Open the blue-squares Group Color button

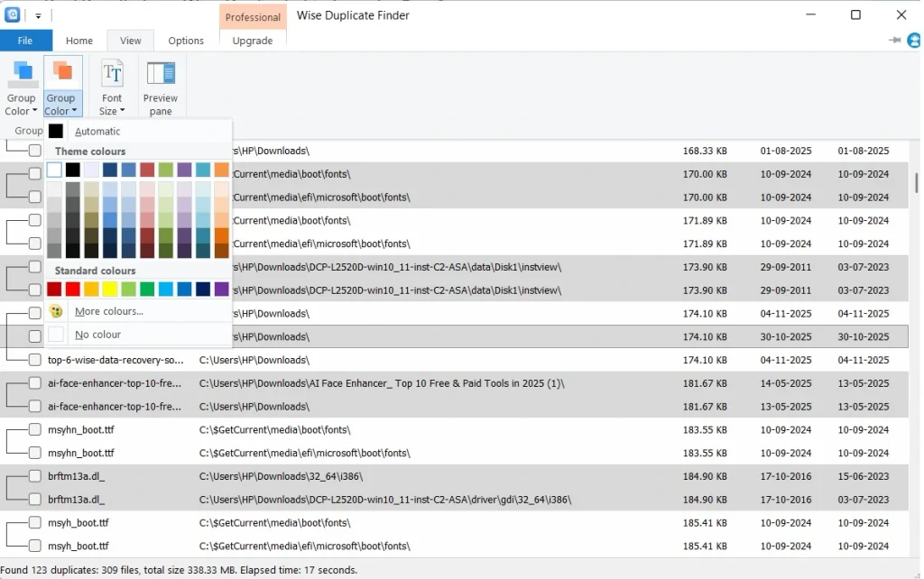tap(22, 87)
